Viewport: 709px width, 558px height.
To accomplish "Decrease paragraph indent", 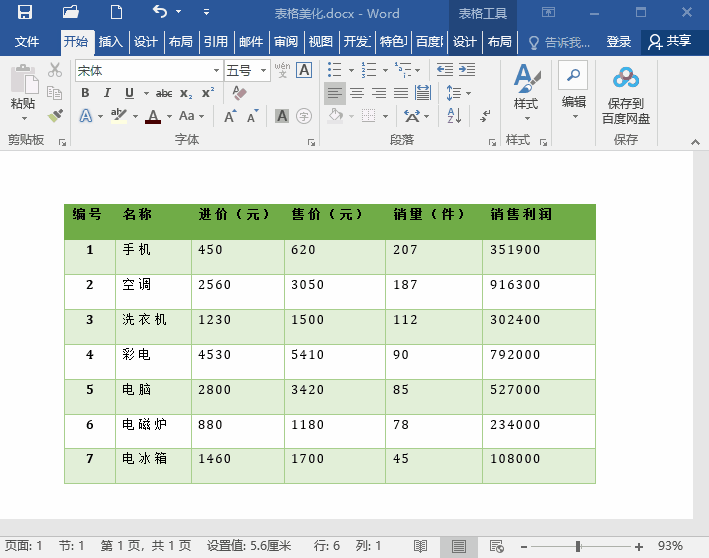I will tap(445, 70).
